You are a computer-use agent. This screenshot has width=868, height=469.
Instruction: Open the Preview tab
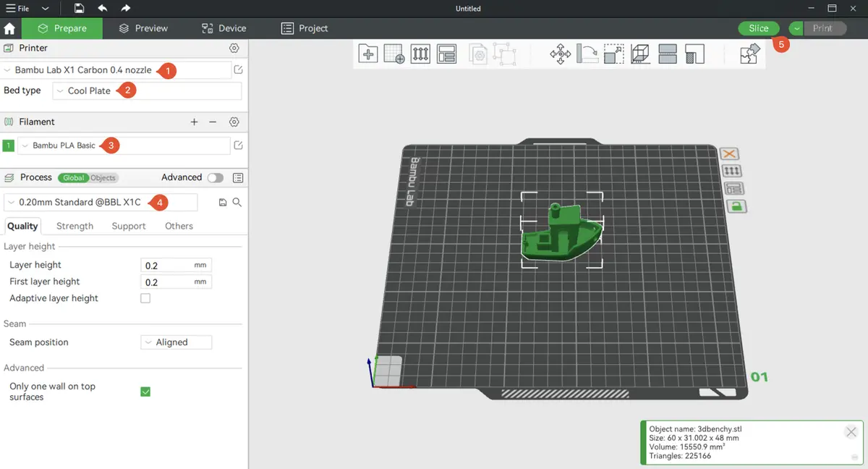coord(143,28)
